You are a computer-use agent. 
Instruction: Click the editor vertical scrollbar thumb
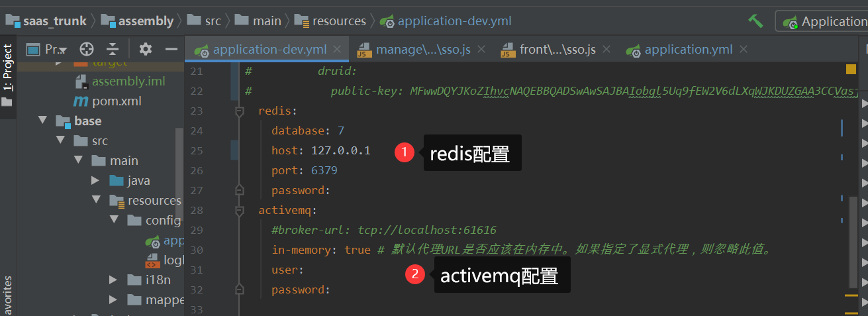(x=853, y=241)
